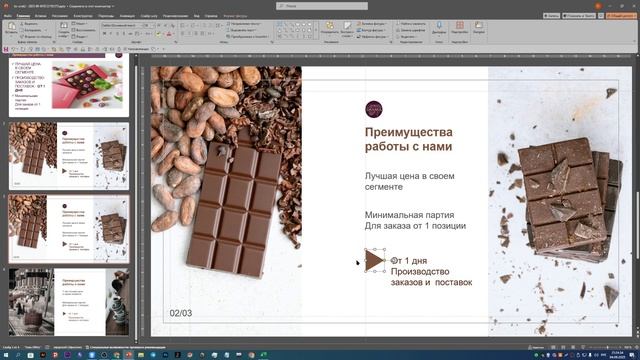Viewport: 640px width, 360px height.
Task: Click the search box in title bar
Action: [322, 6]
